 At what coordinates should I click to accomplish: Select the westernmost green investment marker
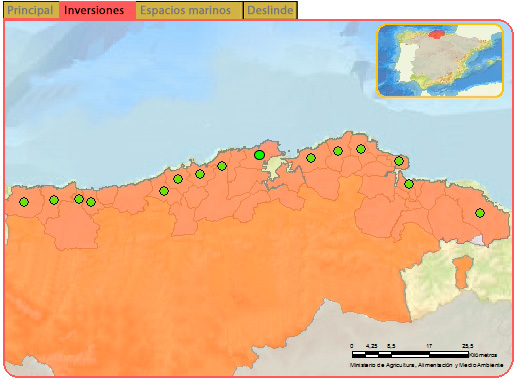point(24,202)
